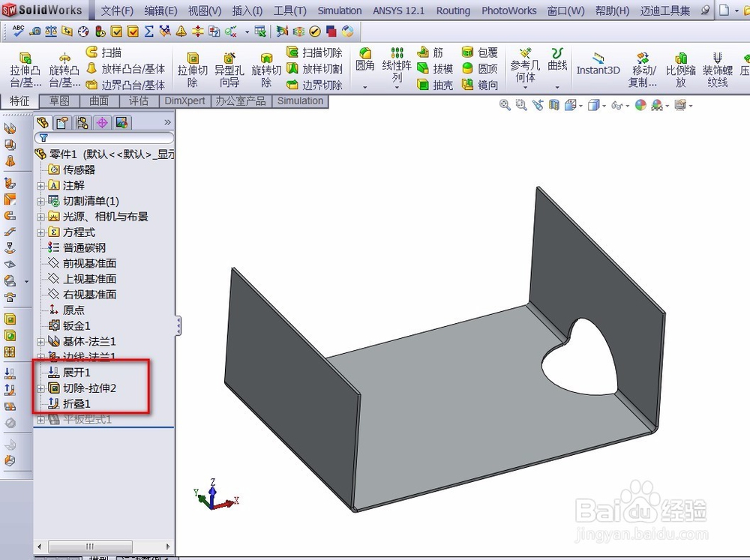Select the Boundary Cut 边界切除 tool
Screen dimensions: 750x560
click(314, 85)
